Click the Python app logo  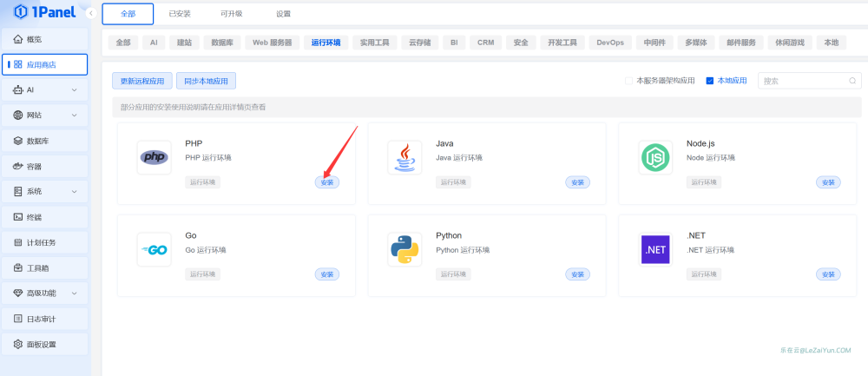(x=404, y=250)
